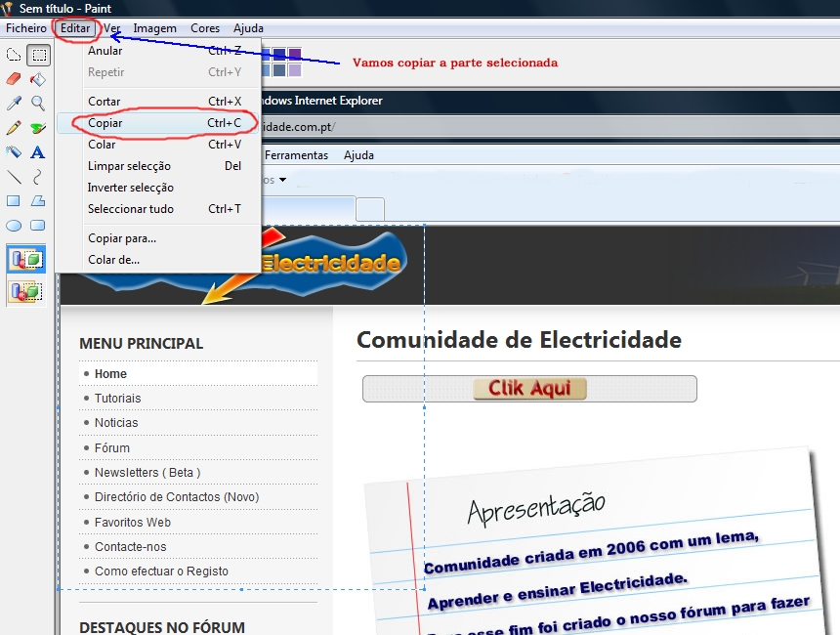
Task: Close the Editar menu
Action: tap(75, 28)
